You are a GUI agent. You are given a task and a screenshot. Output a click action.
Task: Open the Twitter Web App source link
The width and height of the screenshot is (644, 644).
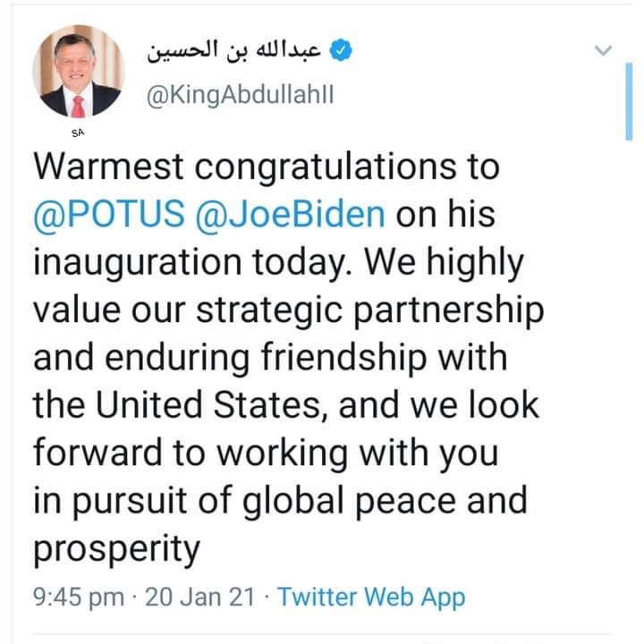tap(371, 597)
